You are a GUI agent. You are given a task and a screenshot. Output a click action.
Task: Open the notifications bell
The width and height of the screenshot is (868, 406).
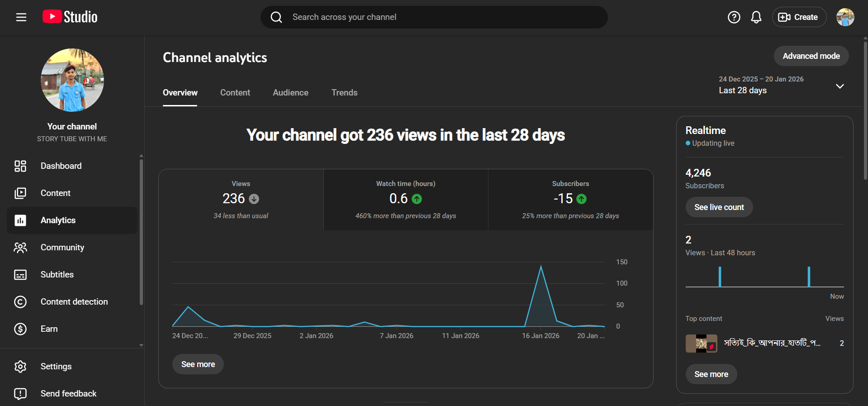point(756,17)
